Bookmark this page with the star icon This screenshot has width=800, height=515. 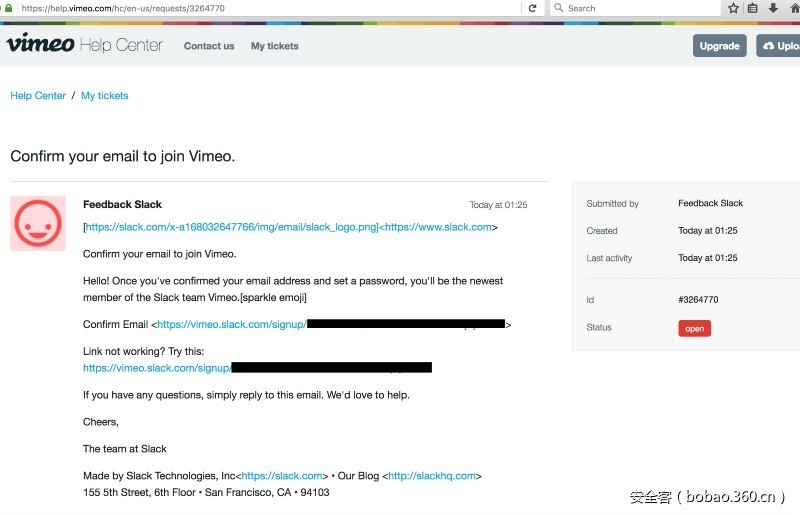(733, 8)
